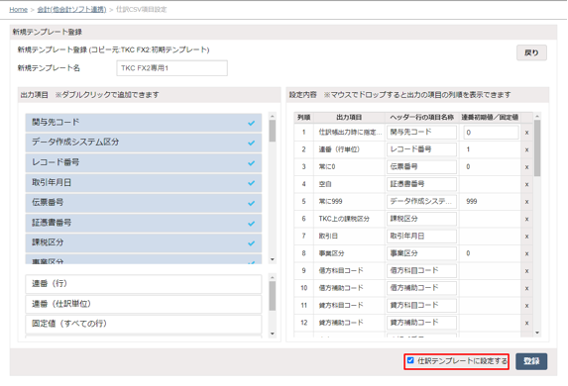The width and height of the screenshot is (568, 386).
Task: Remove row 10 with the x icon
Action: pos(527,288)
